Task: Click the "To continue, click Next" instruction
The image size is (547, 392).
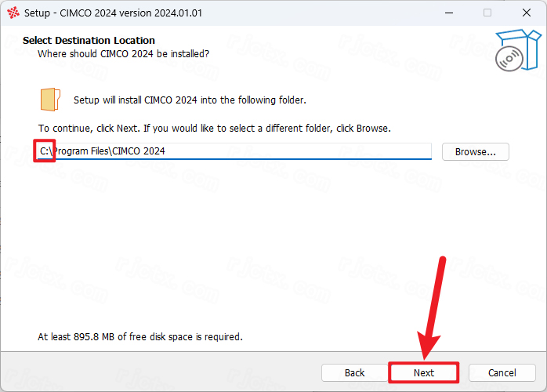Action: tap(214, 129)
